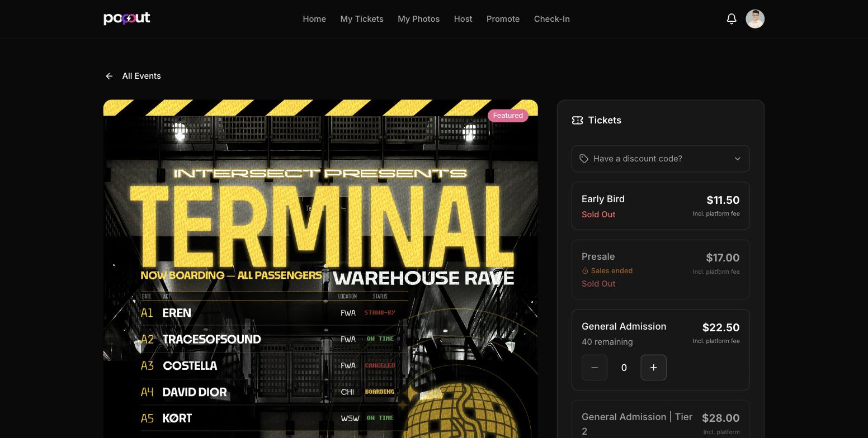Decrease General Admission ticket quantity
The width and height of the screenshot is (868, 438).
click(595, 368)
